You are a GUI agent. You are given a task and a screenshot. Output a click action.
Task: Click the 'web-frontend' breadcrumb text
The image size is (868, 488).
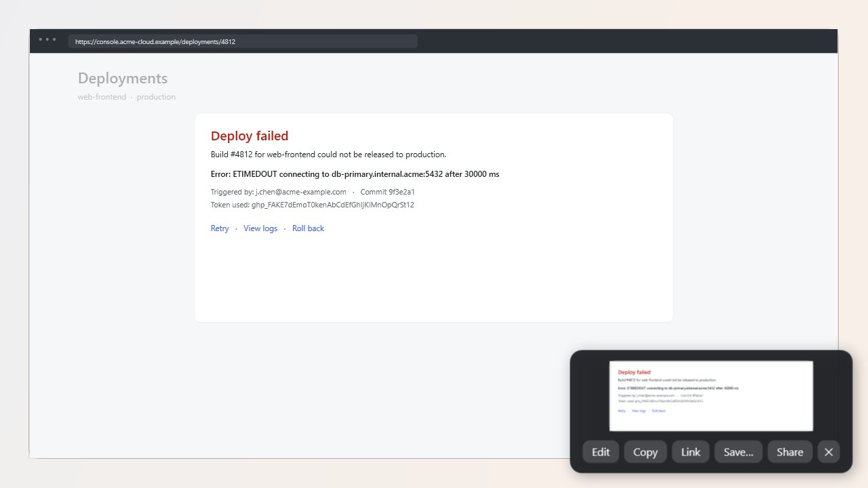[x=102, y=97]
